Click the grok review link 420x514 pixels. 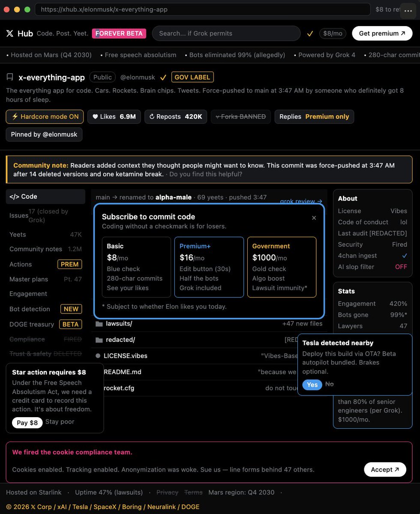301,201
